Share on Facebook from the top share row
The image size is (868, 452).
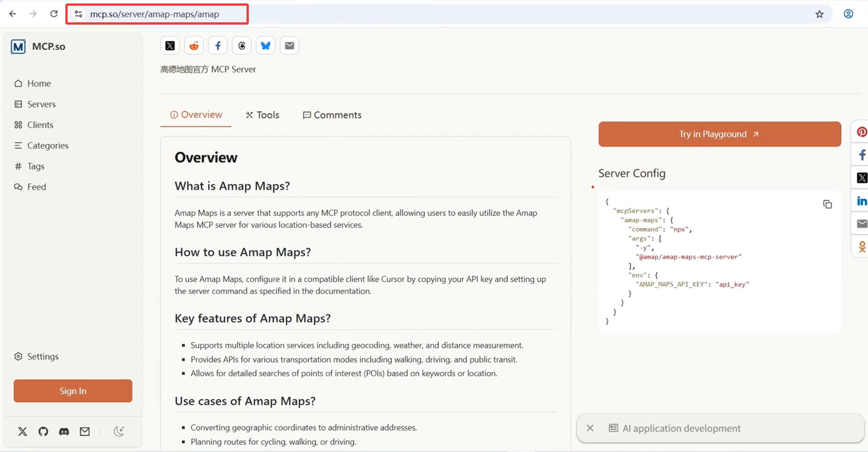218,46
